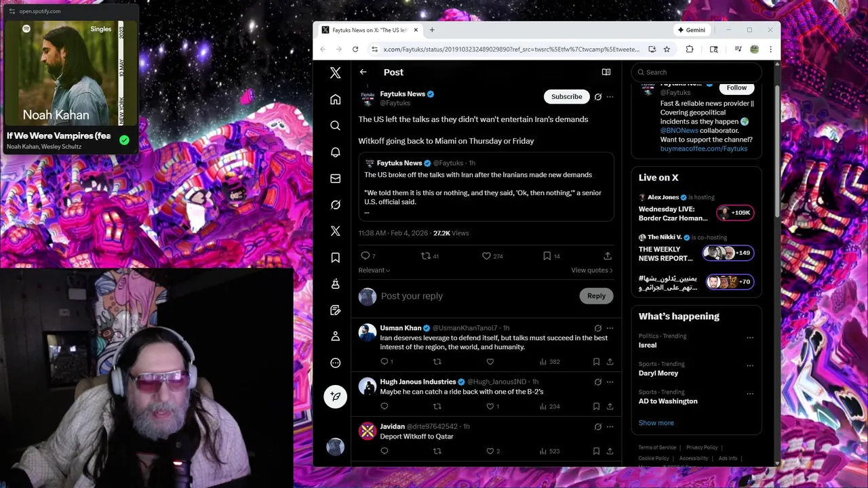Open Bookmarks icon in sidebar

click(x=335, y=258)
